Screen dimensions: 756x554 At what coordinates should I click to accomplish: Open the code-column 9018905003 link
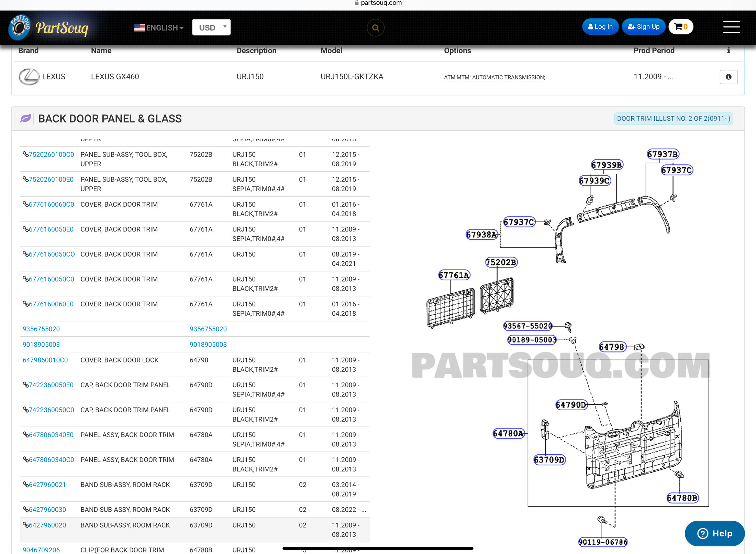coord(208,344)
